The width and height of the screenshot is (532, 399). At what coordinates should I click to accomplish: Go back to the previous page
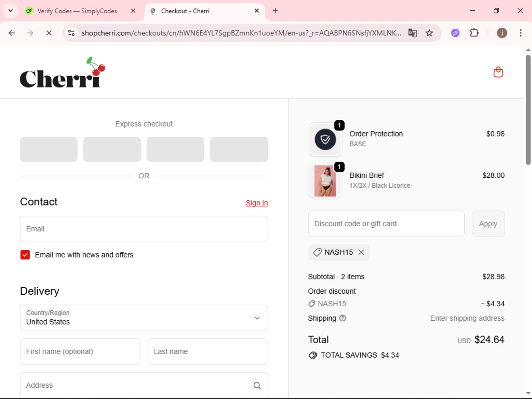pos(12,33)
